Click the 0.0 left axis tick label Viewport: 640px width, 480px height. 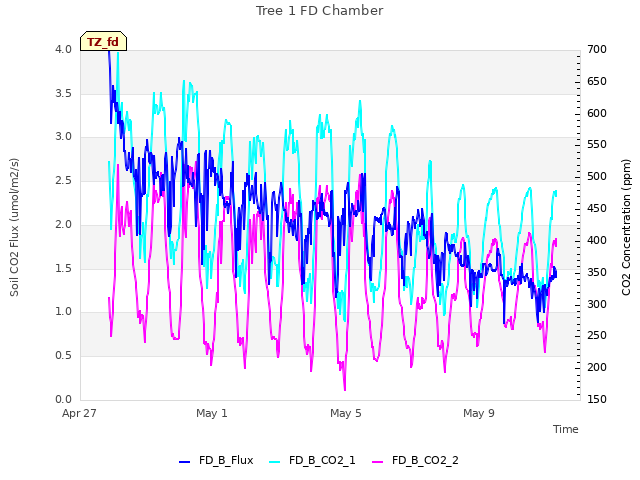(x=63, y=399)
